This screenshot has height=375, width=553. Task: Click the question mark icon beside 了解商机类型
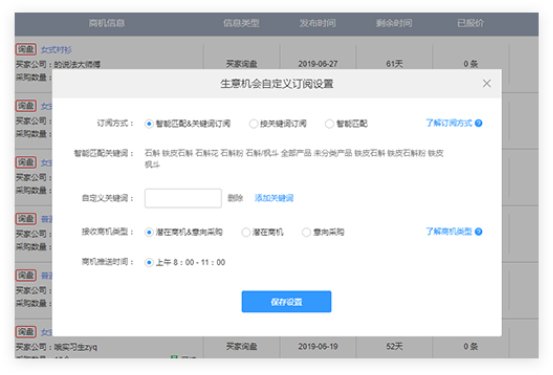[478, 231]
